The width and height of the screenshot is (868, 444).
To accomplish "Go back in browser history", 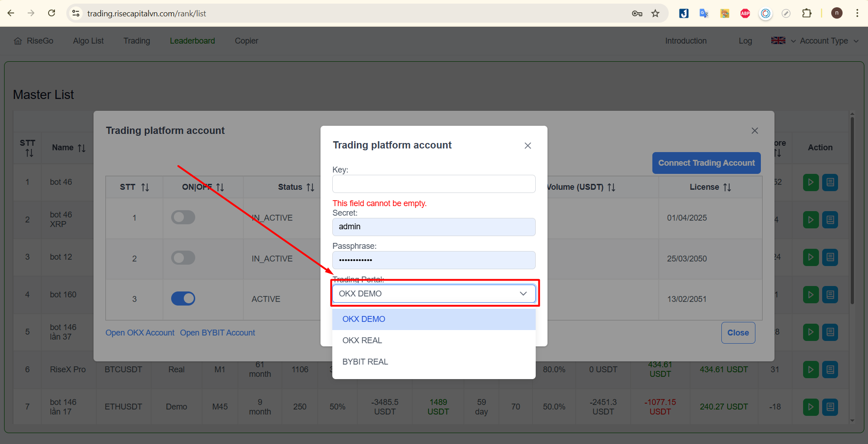I will pyautogui.click(x=11, y=13).
